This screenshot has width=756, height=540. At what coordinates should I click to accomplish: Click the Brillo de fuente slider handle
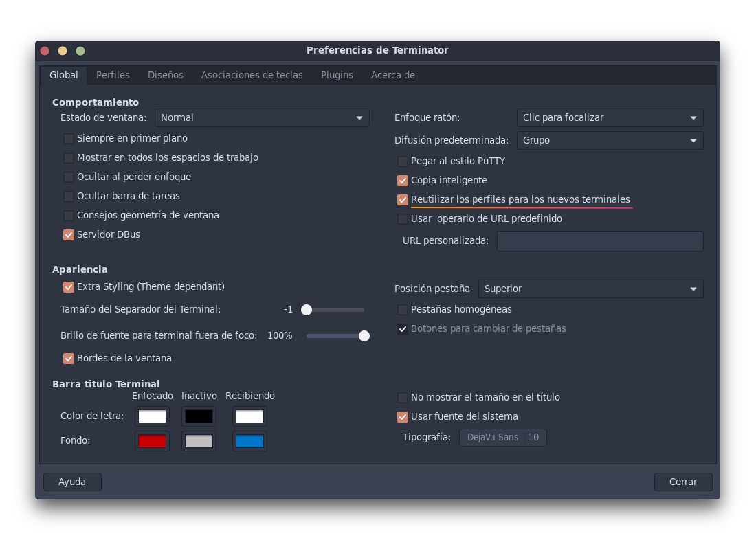tap(364, 336)
